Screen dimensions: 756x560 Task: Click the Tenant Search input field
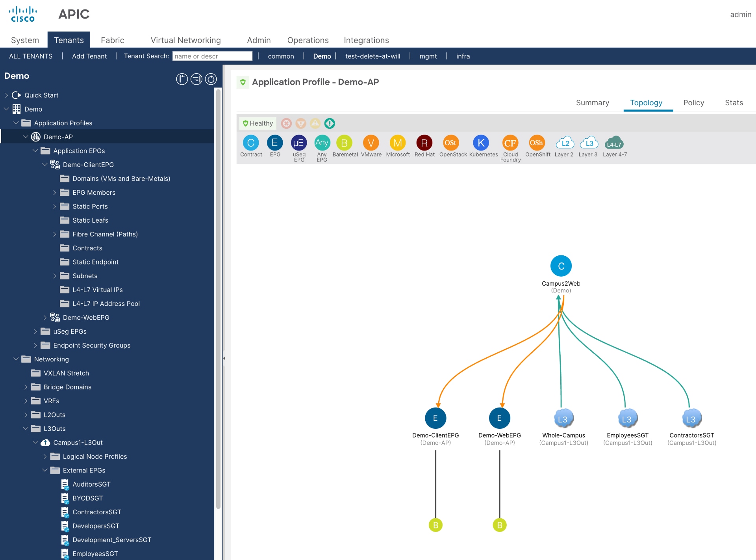point(212,56)
